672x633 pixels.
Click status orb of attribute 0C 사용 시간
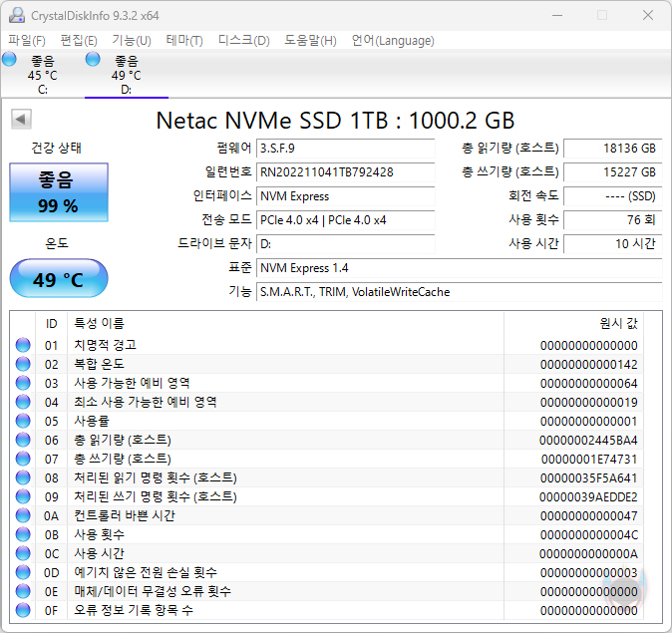pos(23,553)
